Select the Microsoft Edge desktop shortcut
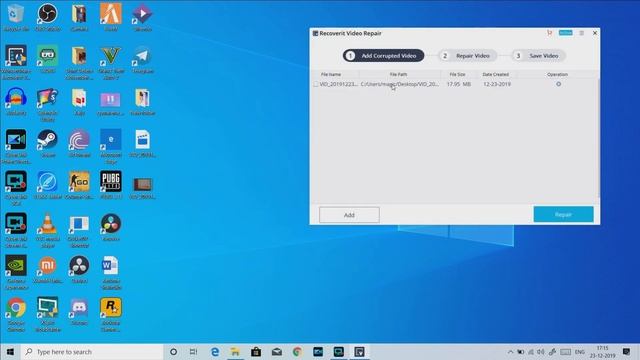This screenshot has width=640, height=360. [x=111, y=147]
